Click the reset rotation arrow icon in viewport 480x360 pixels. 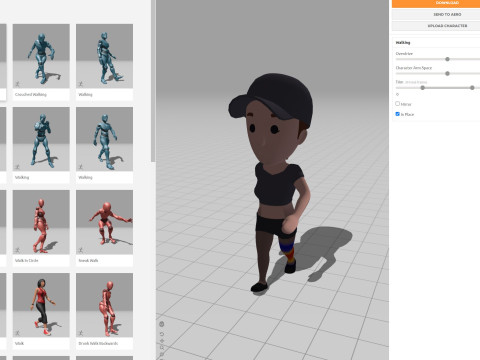point(162,334)
